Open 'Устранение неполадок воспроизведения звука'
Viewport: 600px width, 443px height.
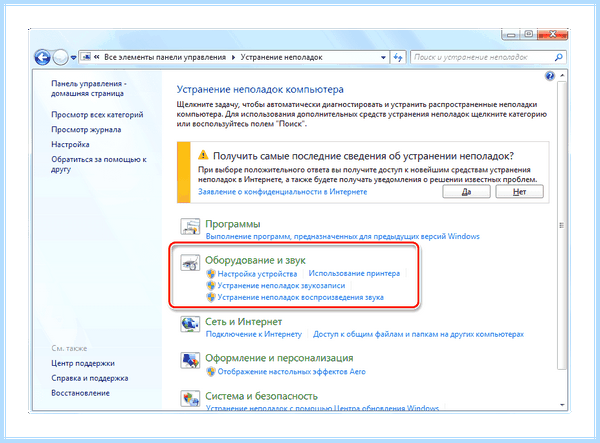click(x=300, y=298)
